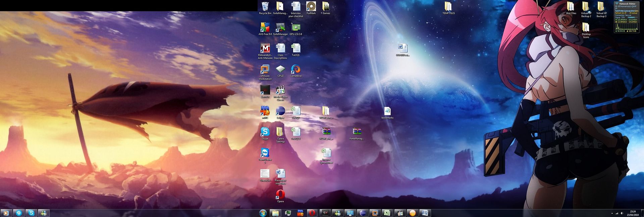Click IP Lookup link in Network Meter
The image size is (644, 217).
[x=633, y=13]
